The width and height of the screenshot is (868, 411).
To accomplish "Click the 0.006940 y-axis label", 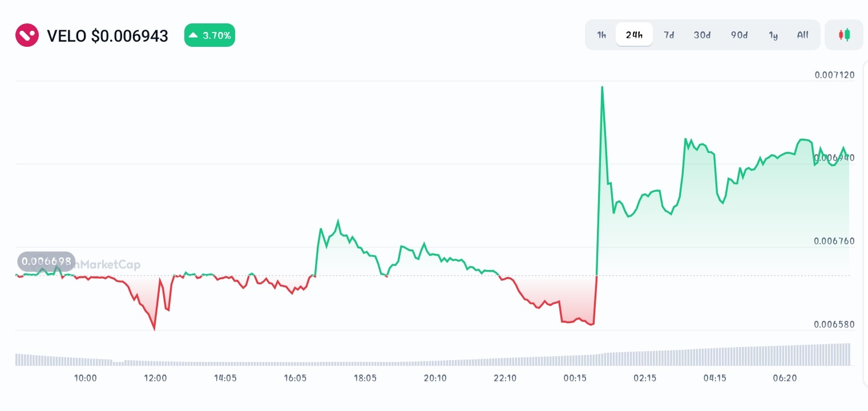I will (x=834, y=158).
